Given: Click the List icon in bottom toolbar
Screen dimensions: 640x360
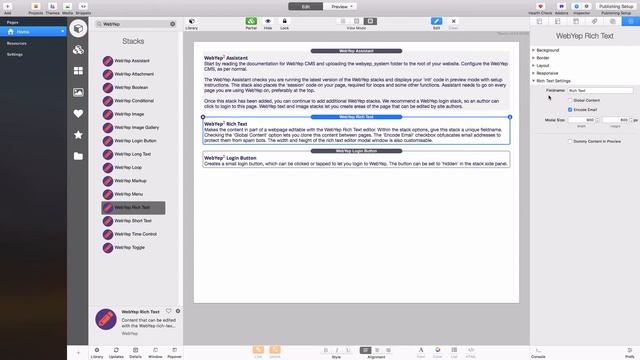Looking at the screenshot, I should 454,350.
